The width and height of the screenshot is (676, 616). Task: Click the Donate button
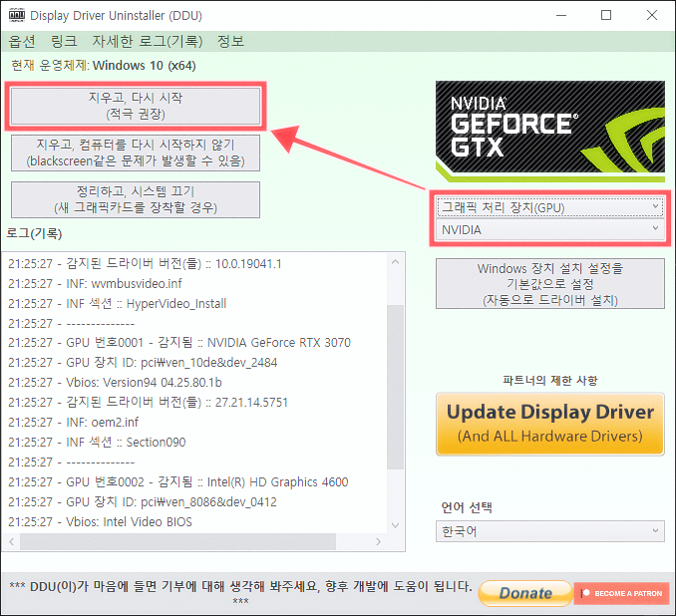click(525, 593)
